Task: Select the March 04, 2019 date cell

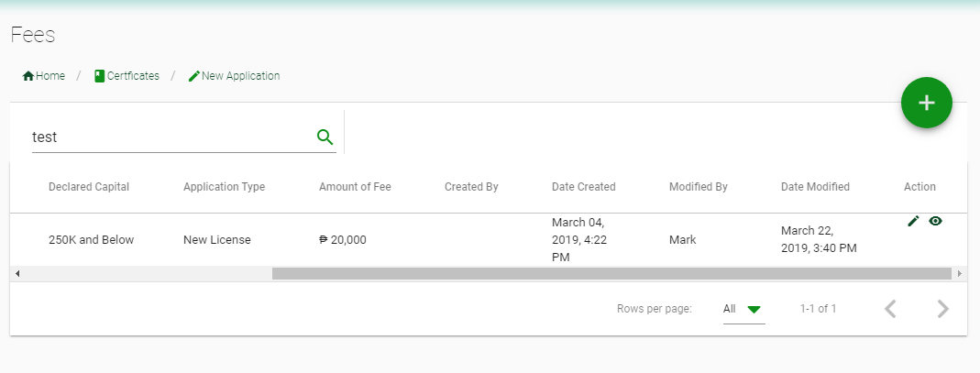Action: coord(579,240)
